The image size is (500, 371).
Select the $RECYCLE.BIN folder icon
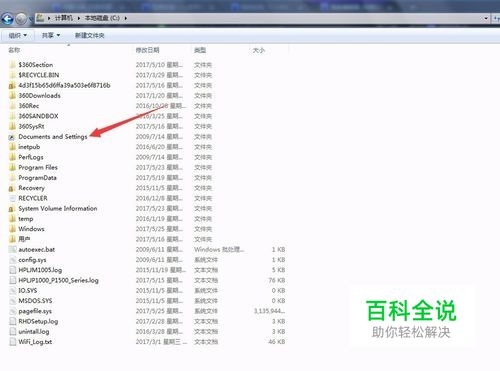(12, 75)
